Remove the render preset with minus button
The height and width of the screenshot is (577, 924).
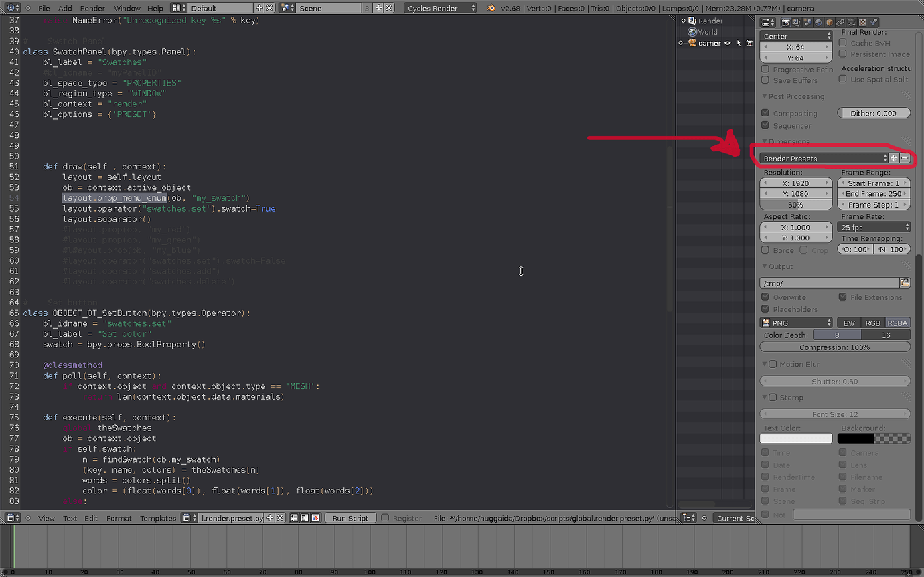905,159
